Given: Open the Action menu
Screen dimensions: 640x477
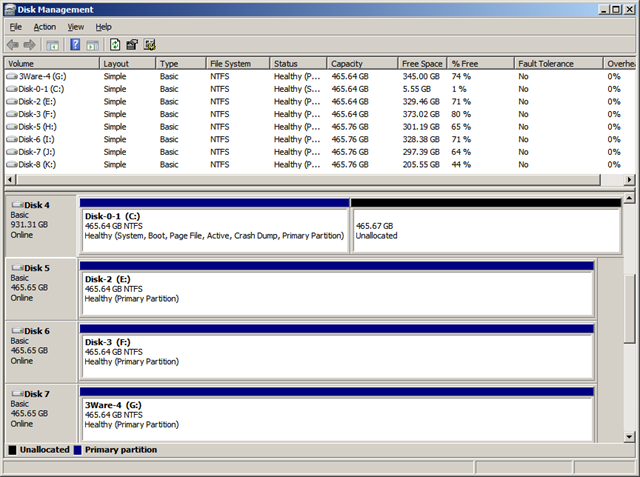Looking at the screenshot, I should tap(44, 27).
